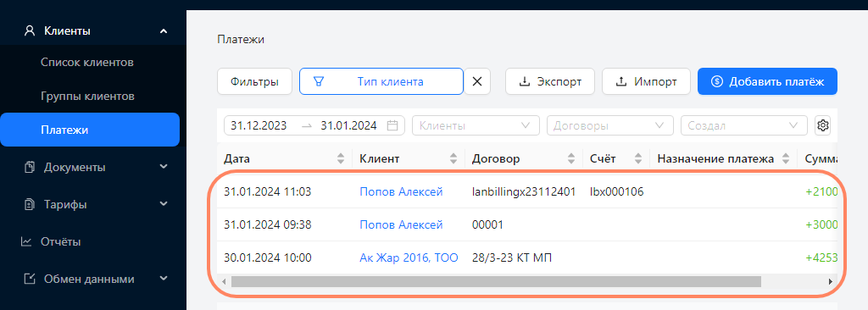This screenshot has height=310, width=868.
Task: Open table settings gear icon
Action: point(823,125)
